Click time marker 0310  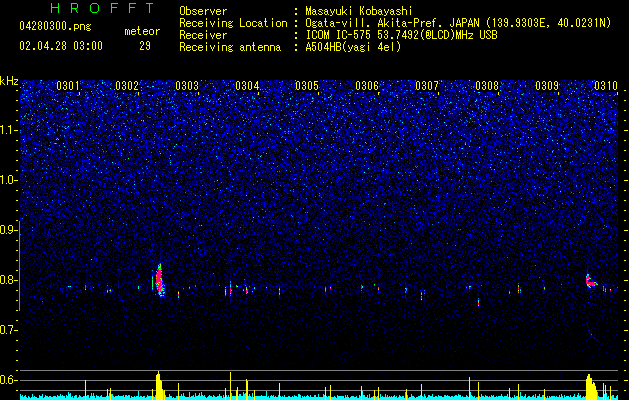pos(606,86)
